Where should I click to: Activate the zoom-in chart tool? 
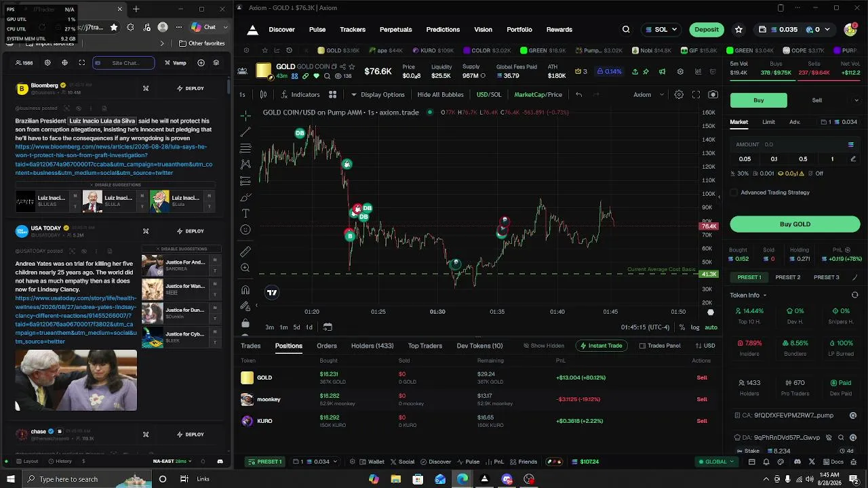(x=245, y=268)
